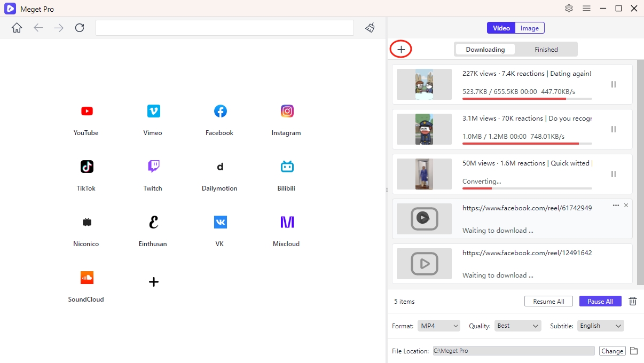
Task: Select the '5 items' count text
Action: point(404,302)
